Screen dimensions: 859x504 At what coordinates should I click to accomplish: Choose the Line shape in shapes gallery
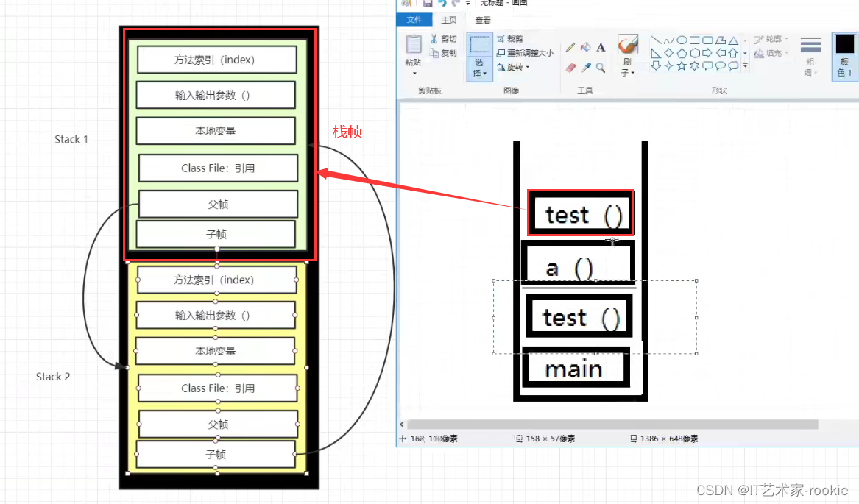(x=656, y=40)
